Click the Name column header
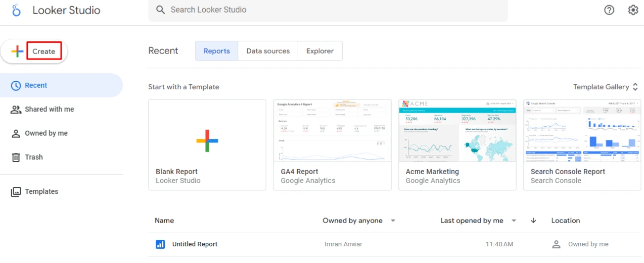The height and width of the screenshot is (263, 644). click(164, 221)
